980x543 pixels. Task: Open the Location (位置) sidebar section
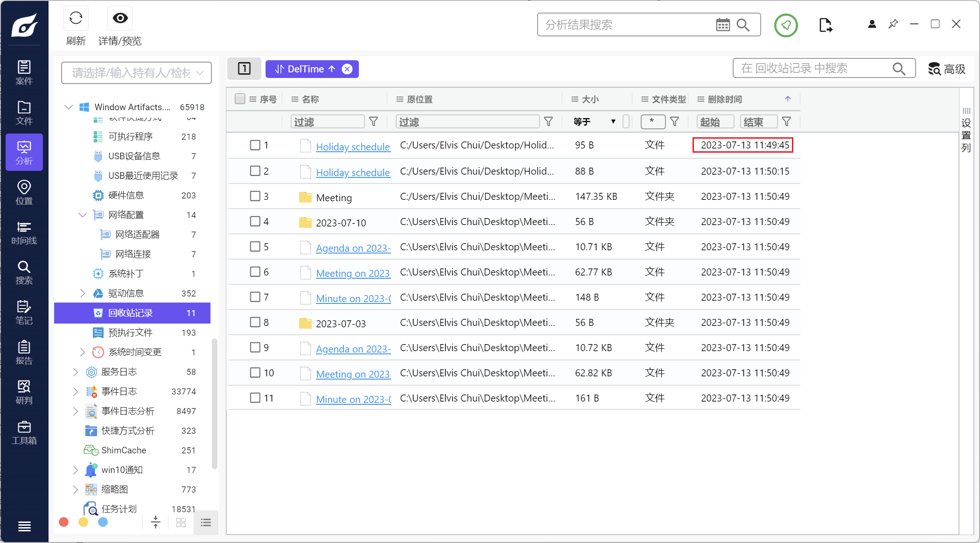pyautogui.click(x=24, y=192)
